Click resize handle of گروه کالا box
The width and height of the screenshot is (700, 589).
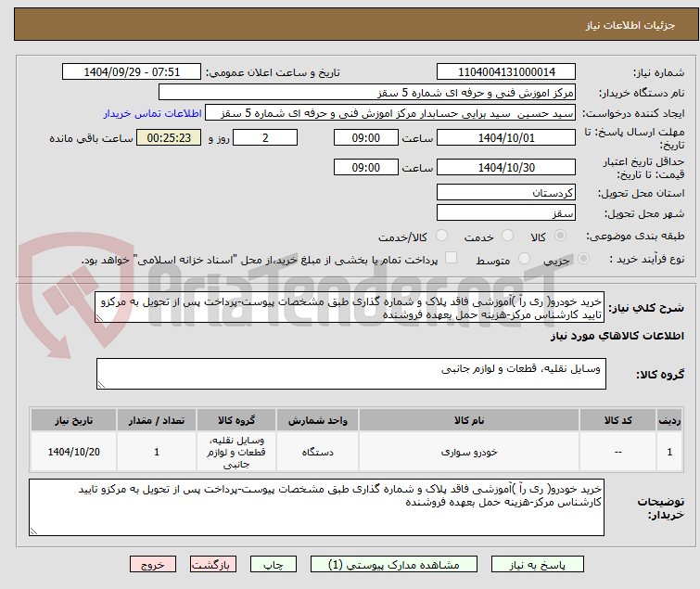(101, 385)
